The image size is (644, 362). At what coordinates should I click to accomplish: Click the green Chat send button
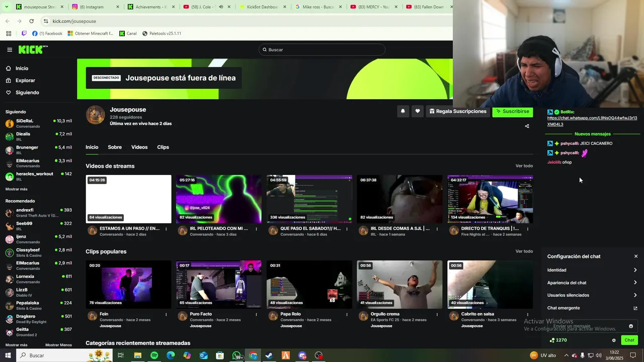(629, 340)
